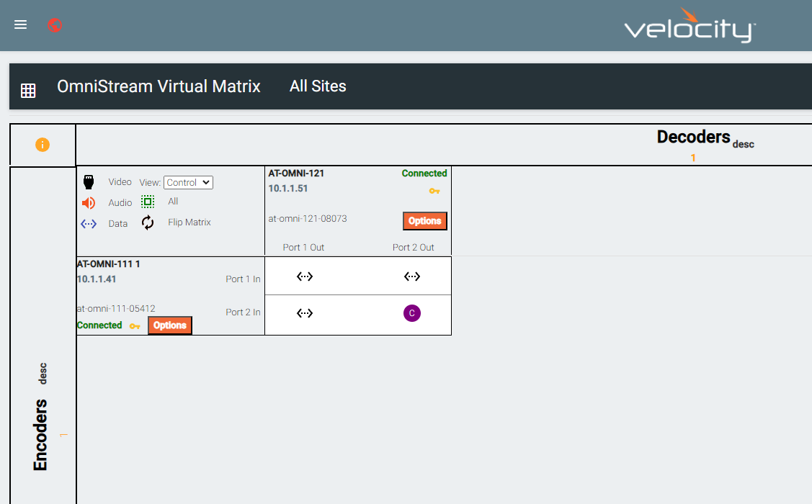Click the Encoders vertical heading
Viewport: 812px width, 504px height.
pos(40,435)
